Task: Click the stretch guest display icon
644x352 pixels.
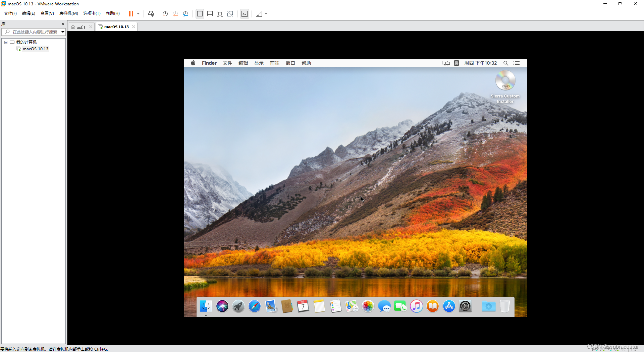Action: tap(259, 14)
